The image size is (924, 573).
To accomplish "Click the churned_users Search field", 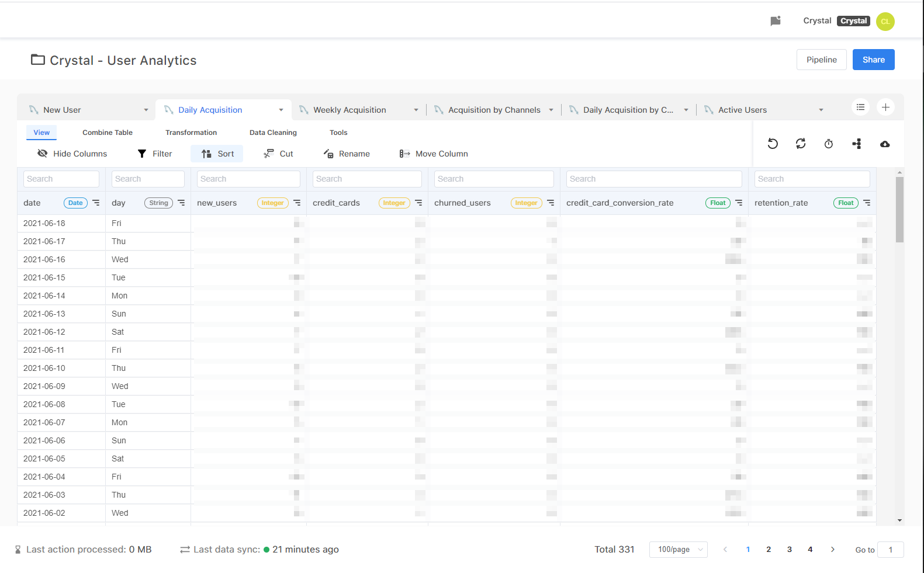I will coord(494,179).
